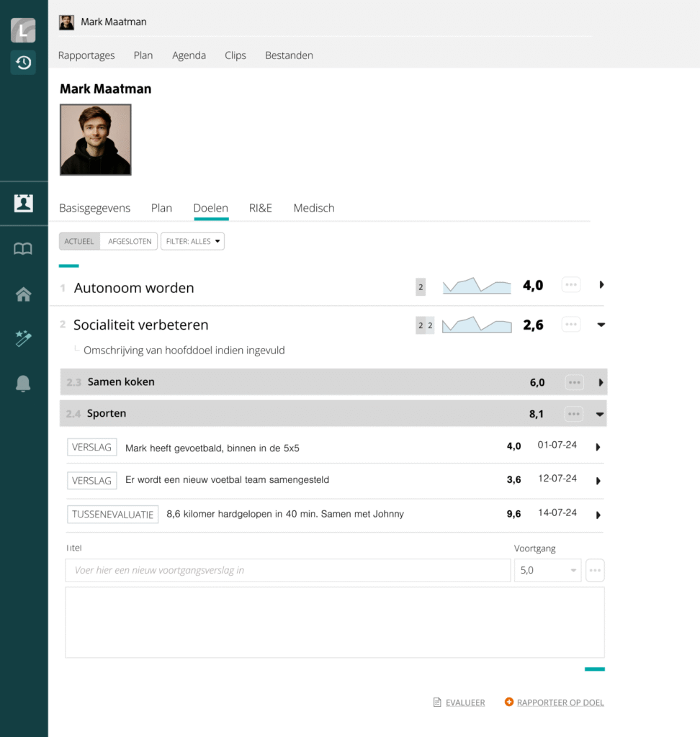The width and height of the screenshot is (700, 737).
Task: Open the Voortgang score dropdown
Action: tap(547, 570)
